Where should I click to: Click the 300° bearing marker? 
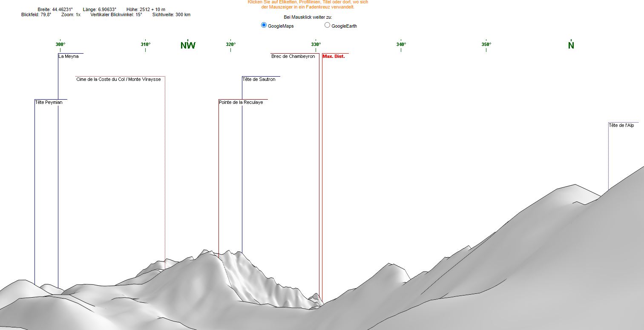pos(60,44)
